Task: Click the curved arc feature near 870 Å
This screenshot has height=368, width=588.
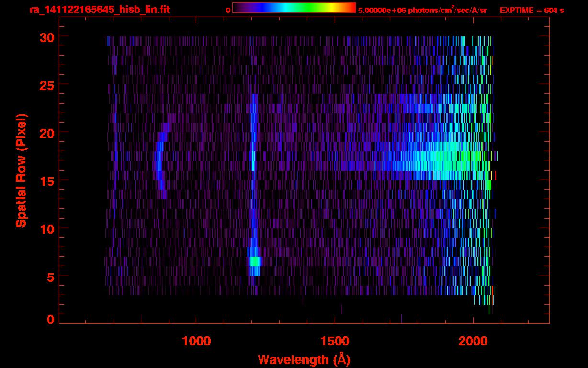Action: 161,161
